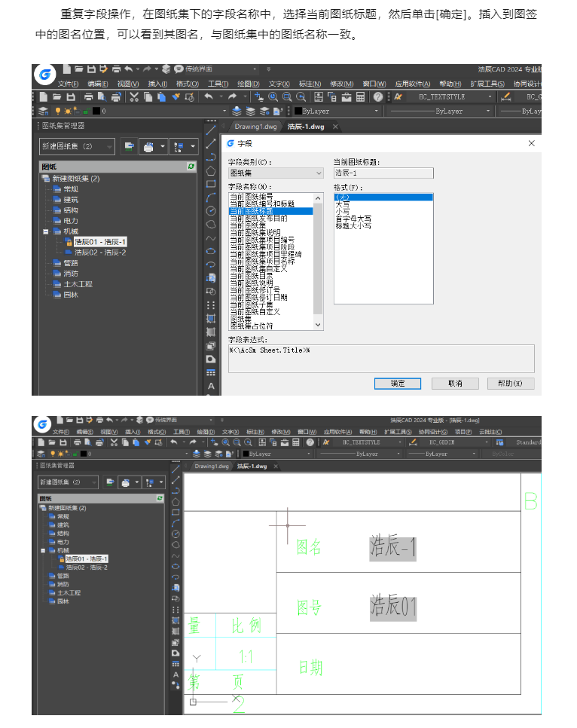Select 标题大小写 in the 格式 list
Image resolution: width=577 pixels, height=728 pixels.
pyautogui.click(x=353, y=225)
